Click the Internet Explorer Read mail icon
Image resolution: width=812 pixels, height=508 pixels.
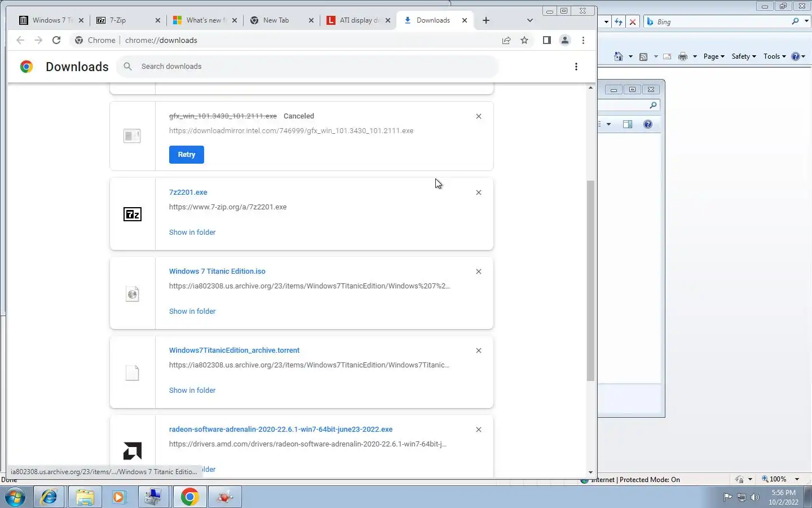[x=667, y=56]
